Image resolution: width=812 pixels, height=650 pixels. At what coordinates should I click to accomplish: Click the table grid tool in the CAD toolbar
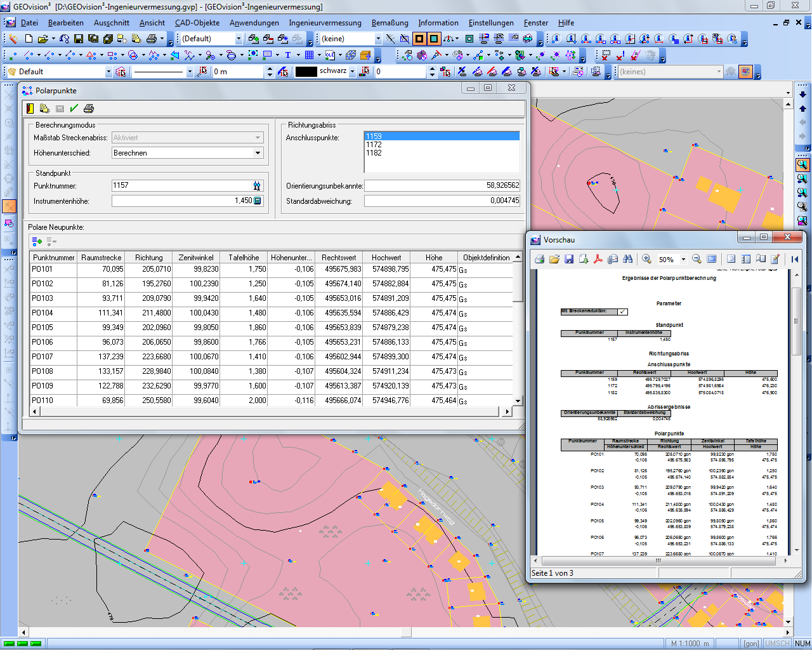(309, 55)
